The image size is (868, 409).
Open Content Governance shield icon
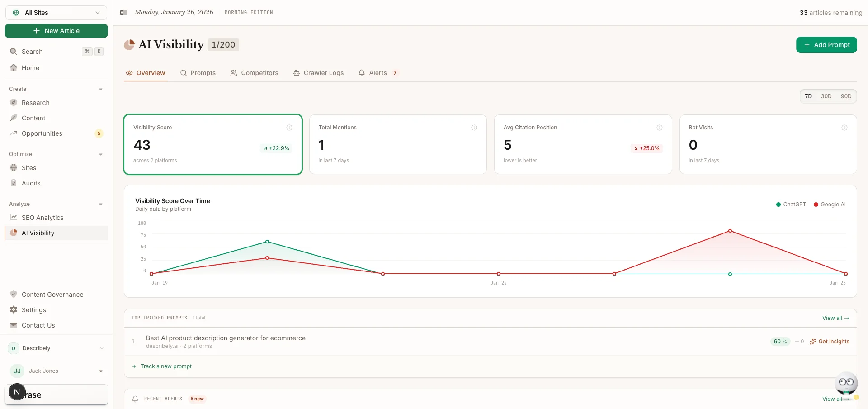coord(14,295)
